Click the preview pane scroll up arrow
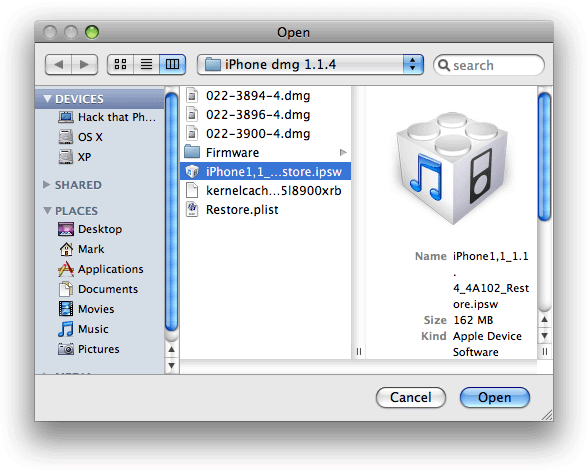The image size is (586, 473). tap(545, 319)
